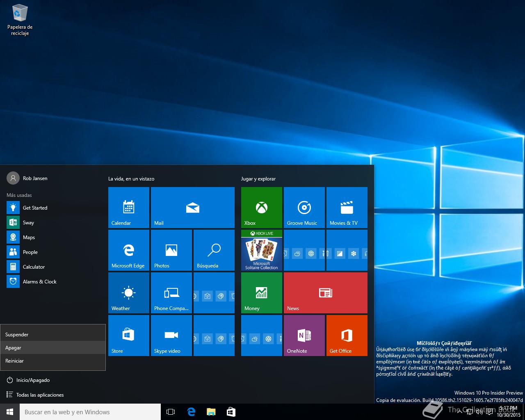The image size is (525, 420).
Task: Click the 'Más usadas' label
Action: [19, 195]
